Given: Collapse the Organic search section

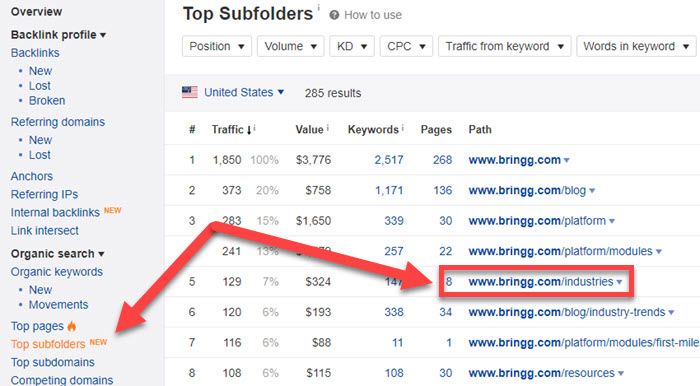Looking at the screenshot, I should 58,253.
